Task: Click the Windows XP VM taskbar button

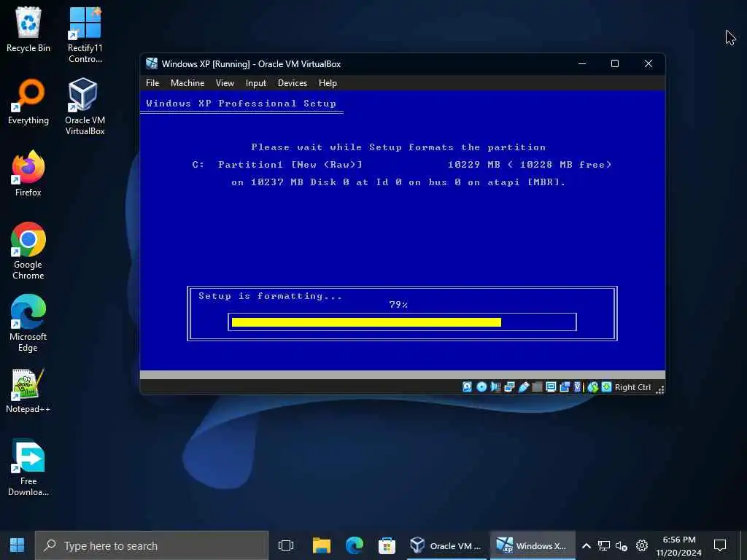Action: [532, 545]
